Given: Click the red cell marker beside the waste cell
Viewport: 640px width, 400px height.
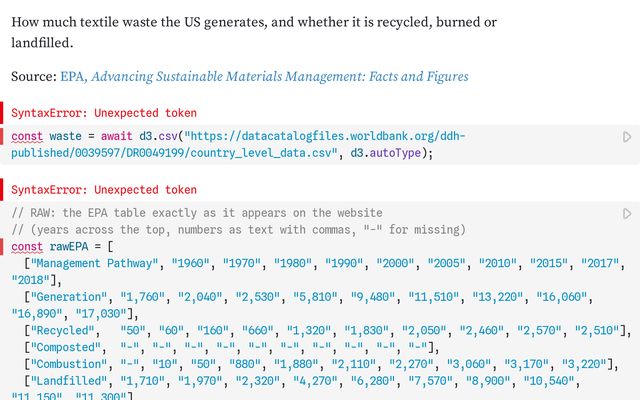Looking at the screenshot, I should click(2, 136).
